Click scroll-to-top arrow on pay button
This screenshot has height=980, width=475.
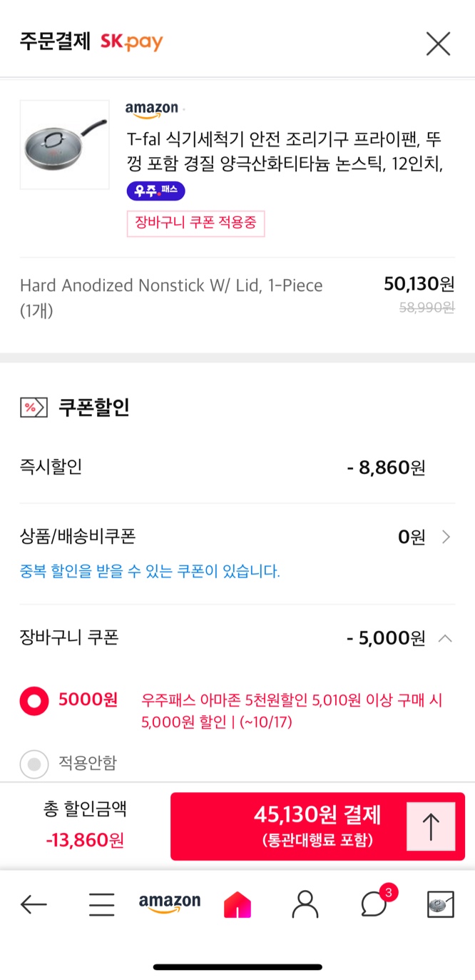[x=430, y=827]
